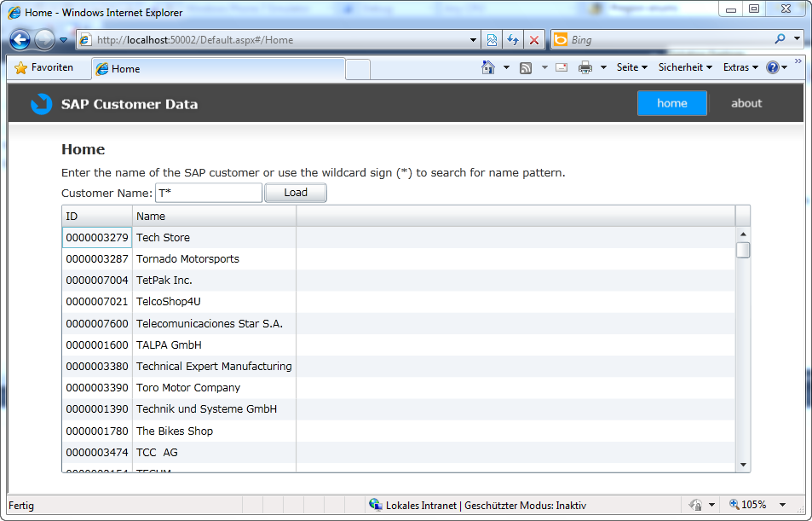This screenshot has height=521, width=812.
Task: Open the Seite menu
Action: pos(631,67)
